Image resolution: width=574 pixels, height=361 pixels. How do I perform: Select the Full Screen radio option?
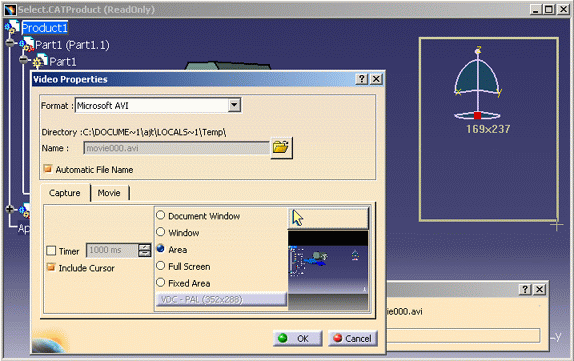(161, 266)
